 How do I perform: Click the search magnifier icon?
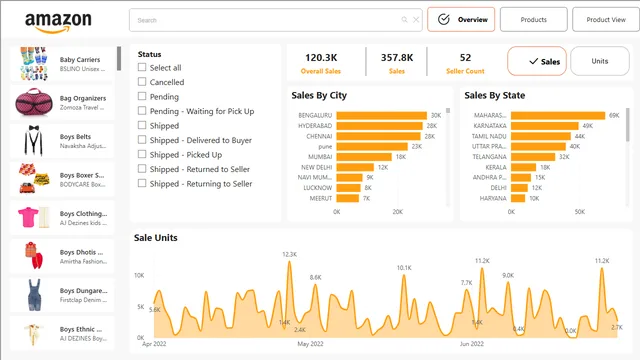404,20
